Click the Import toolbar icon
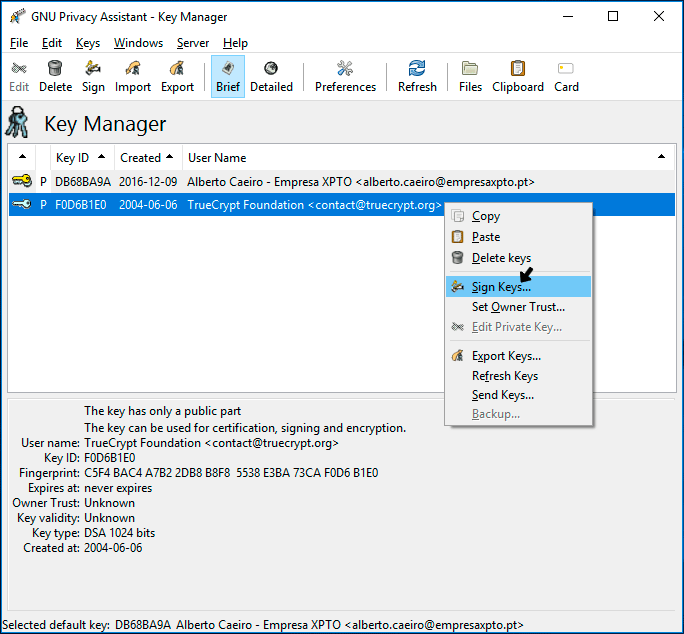684x634 pixels. tap(133, 76)
